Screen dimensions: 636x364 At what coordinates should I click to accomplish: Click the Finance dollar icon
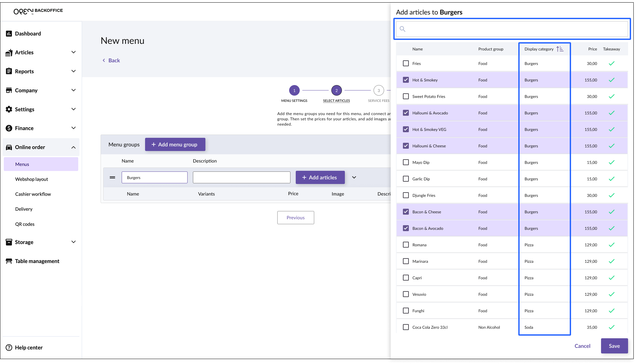click(x=9, y=128)
